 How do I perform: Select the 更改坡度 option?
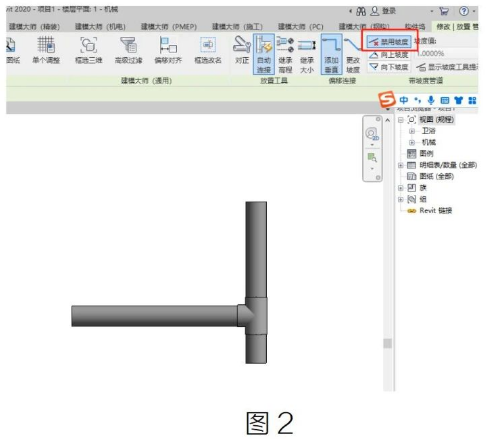[353, 55]
